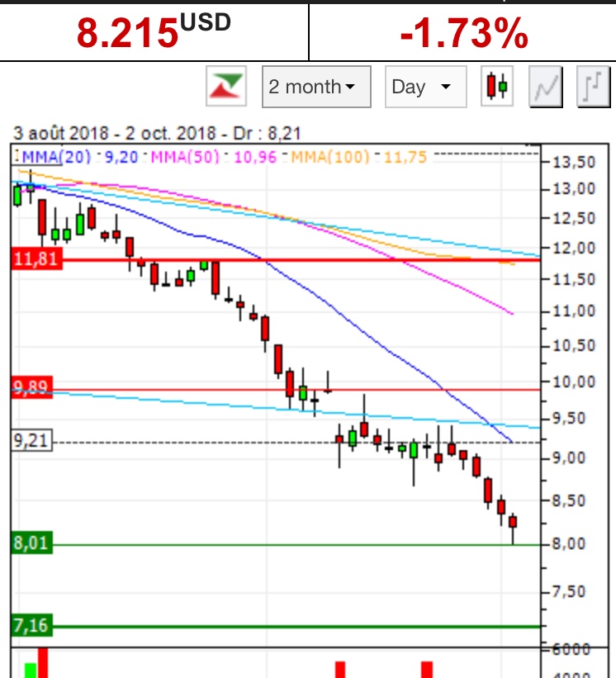Click the MMA(50) legend label

(185, 157)
